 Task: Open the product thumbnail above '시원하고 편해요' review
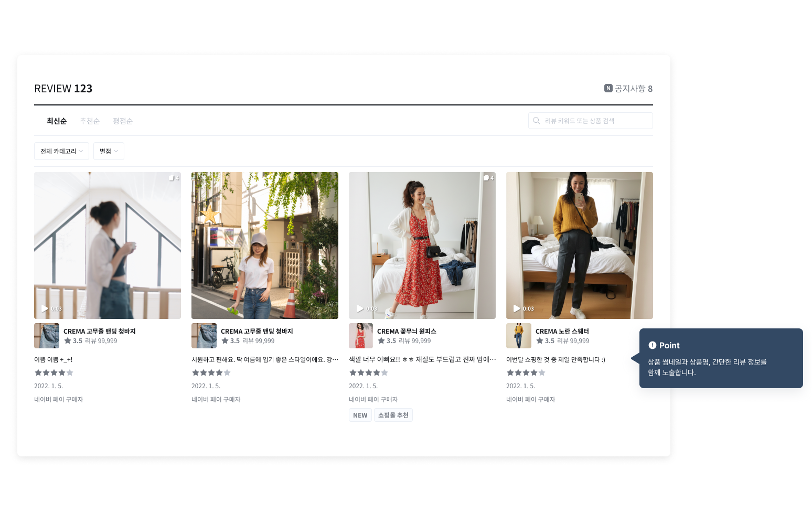[x=204, y=336]
